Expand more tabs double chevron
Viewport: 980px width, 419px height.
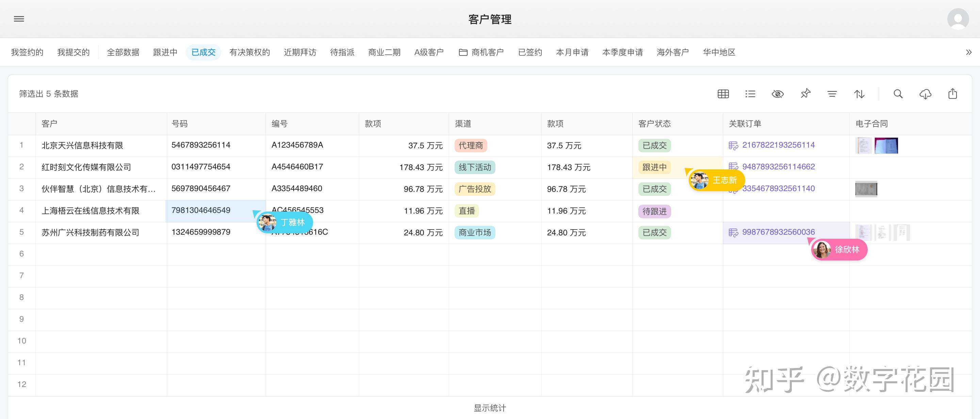pos(968,52)
